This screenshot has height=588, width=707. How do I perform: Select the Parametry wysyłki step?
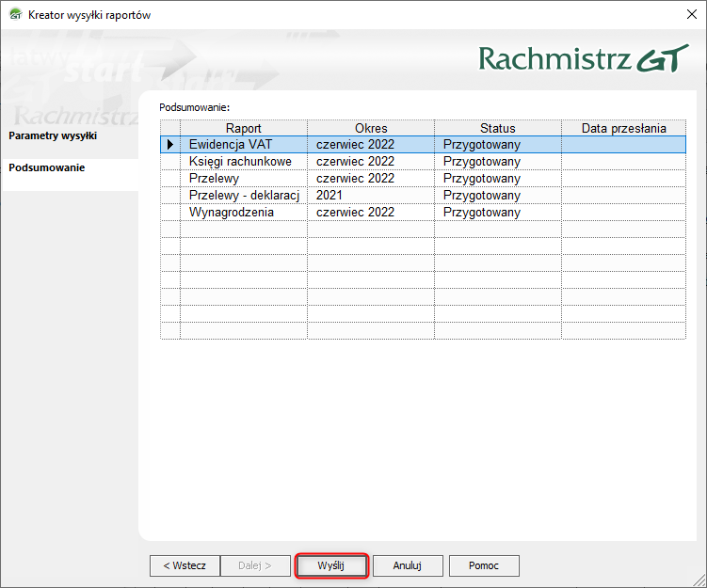(53, 135)
